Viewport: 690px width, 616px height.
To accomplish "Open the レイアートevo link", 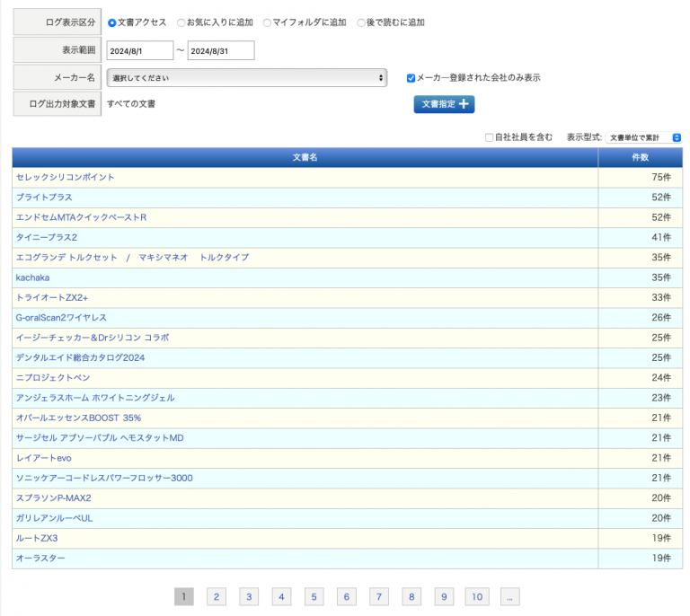I will 43,458.
